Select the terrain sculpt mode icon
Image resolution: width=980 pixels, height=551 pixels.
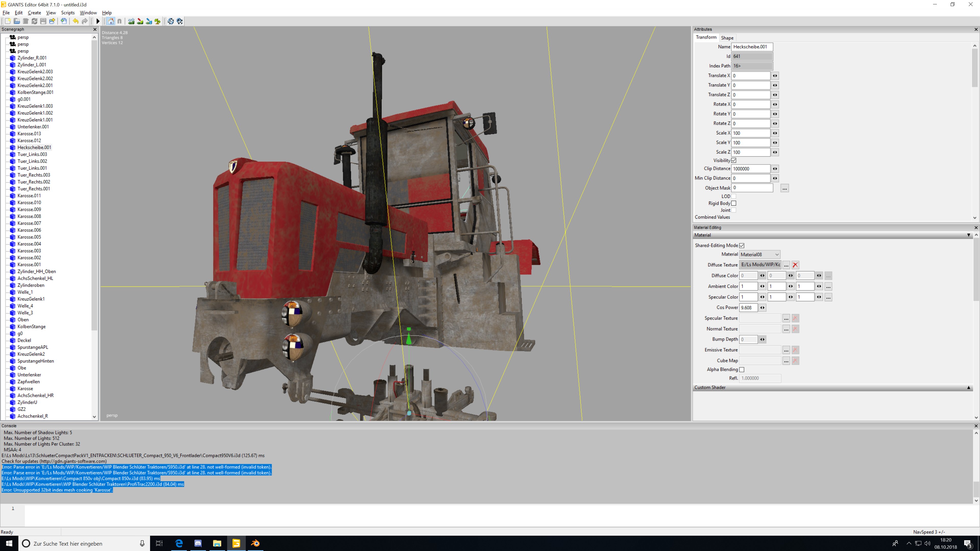coord(131,21)
